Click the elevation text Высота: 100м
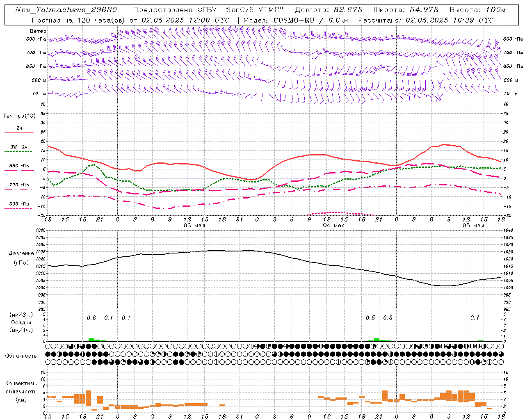 click(x=477, y=10)
